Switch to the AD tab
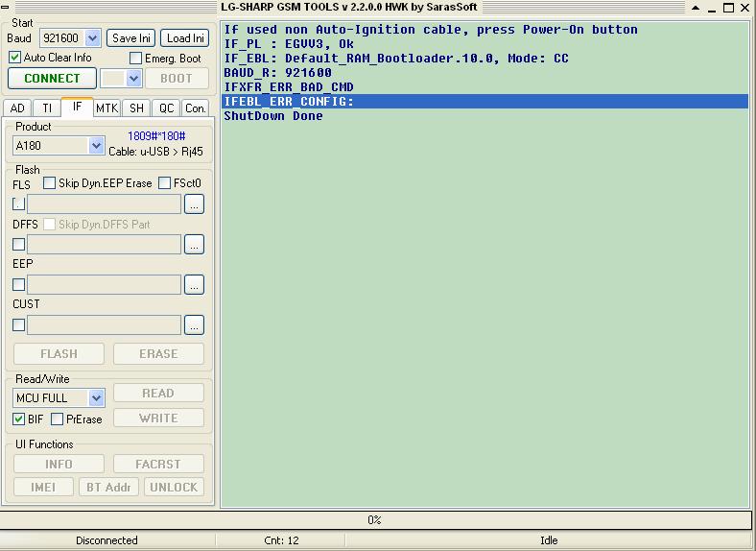Screen dimensions: 756x551 pyautogui.click(x=17, y=108)
